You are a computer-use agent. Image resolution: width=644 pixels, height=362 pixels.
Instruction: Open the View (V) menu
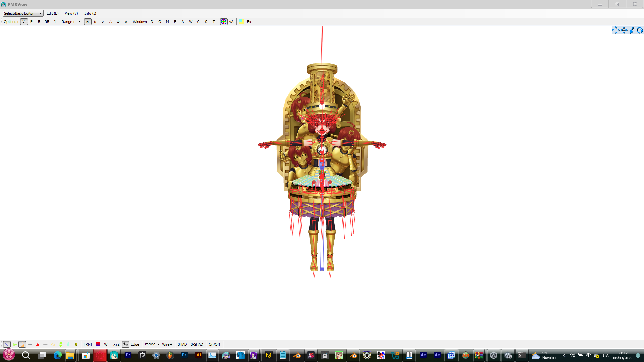(x=71, y=13)
